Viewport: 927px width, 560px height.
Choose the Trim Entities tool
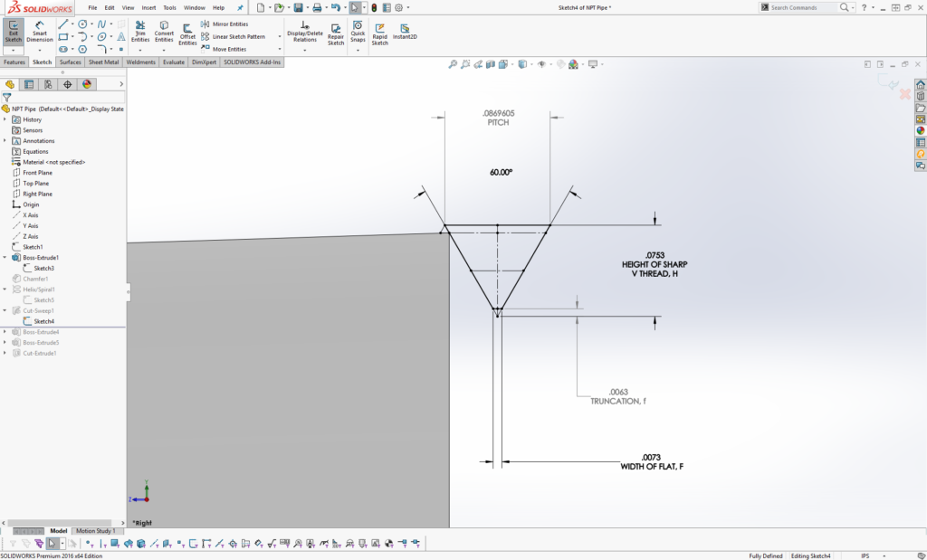140,32
